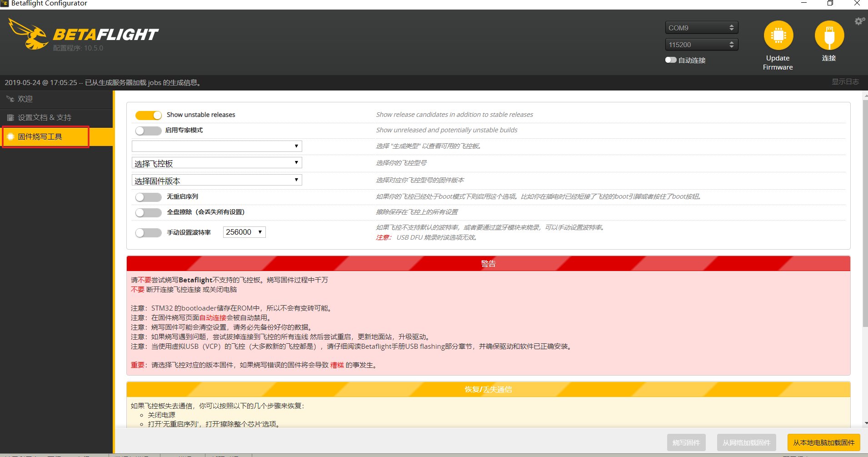Click 显示日志 to show the log panel
Image resolution: width=868 pixels, height=457 pixels.
click(x=846, y=82)
